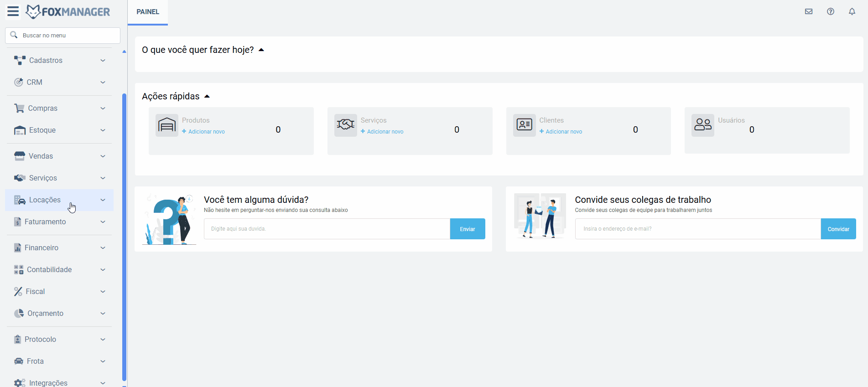Open the notifications bell icon

coord(852,12)
